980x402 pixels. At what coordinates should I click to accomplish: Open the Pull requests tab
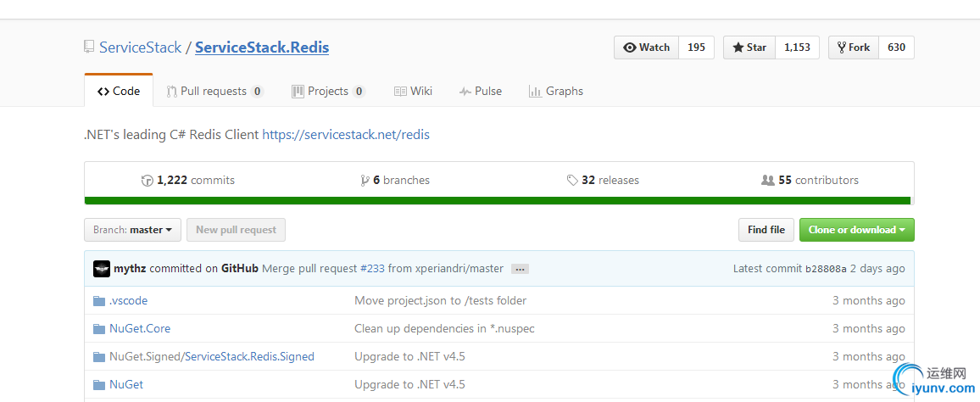click(x=215, y=92)
